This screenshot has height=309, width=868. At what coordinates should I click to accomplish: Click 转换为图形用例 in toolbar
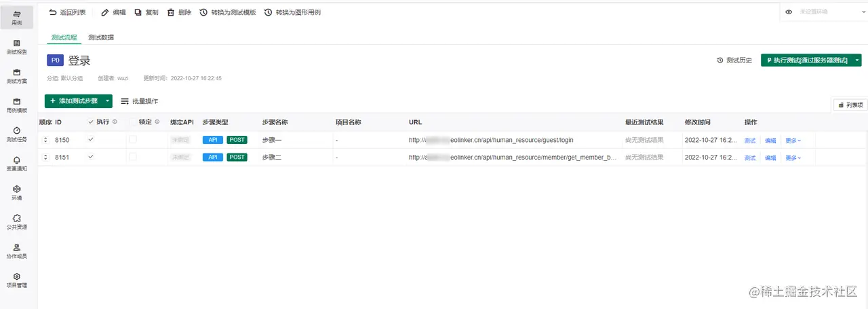click(x=292, y=12)
